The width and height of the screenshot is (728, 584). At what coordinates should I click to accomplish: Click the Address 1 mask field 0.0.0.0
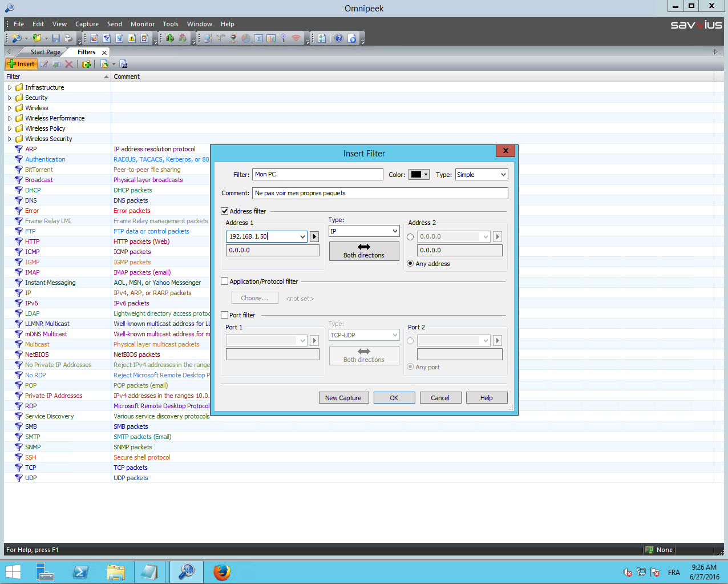[273, 250]
